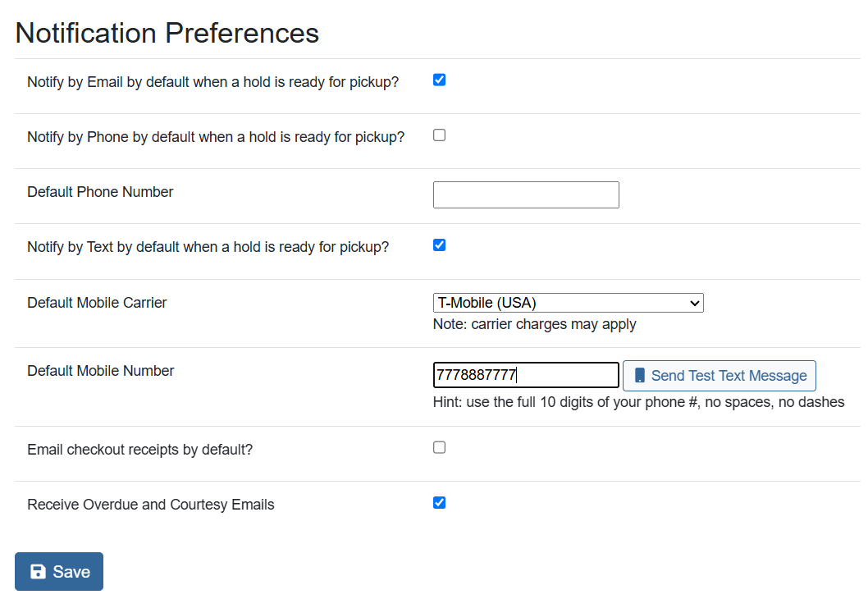This screenshot has height=599, width=868.
Task: Click the 'Notify by Phone by default' label
Action: click(216, 137)
